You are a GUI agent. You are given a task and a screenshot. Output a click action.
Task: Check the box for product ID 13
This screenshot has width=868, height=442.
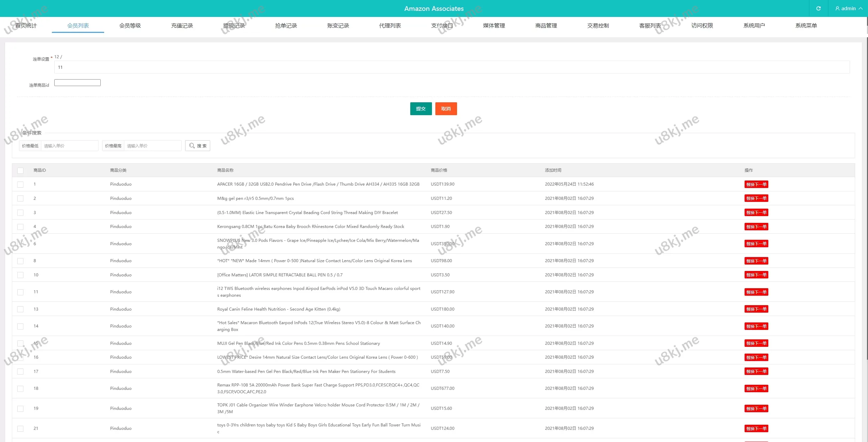(x=20, y=309)
